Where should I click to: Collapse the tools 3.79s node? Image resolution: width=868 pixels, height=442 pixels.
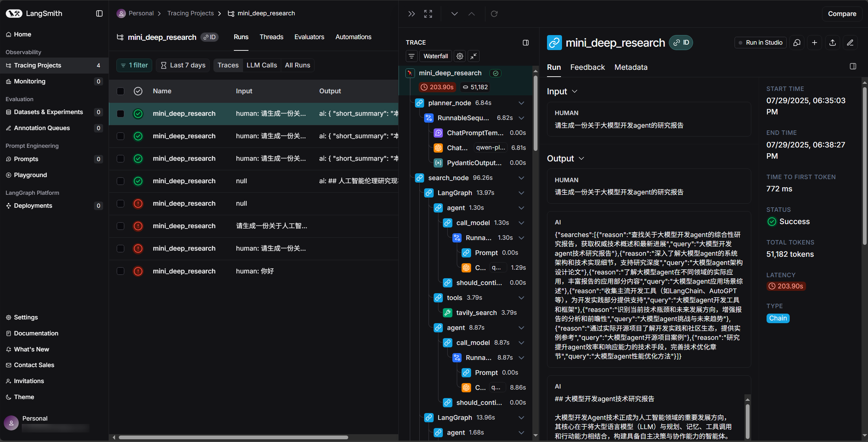click(x=521, y=298)
